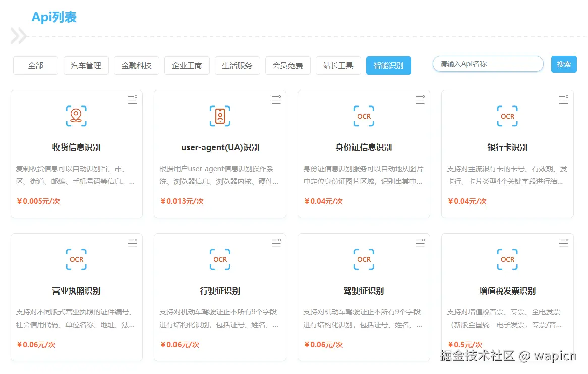588x374 pixels.
Task: Click the OCR icon of 营业执照识别
Action: [76, 259]
